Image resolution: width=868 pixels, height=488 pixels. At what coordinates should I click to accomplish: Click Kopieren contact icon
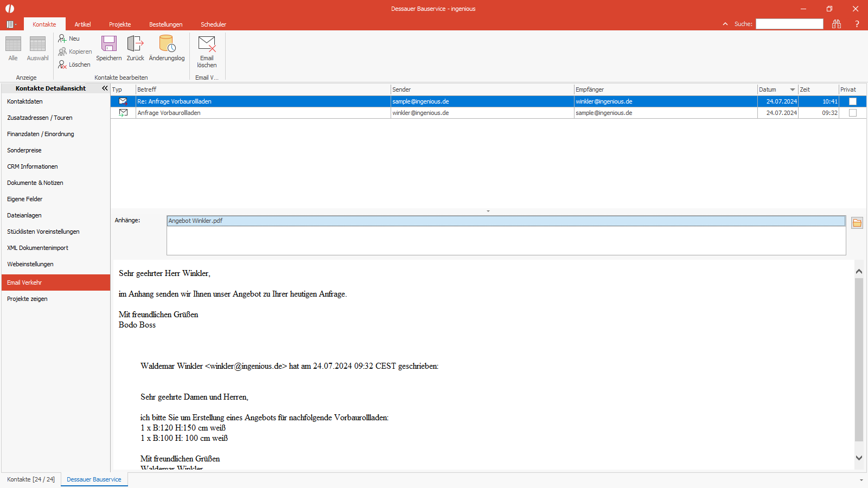click(x=62, y=52)
